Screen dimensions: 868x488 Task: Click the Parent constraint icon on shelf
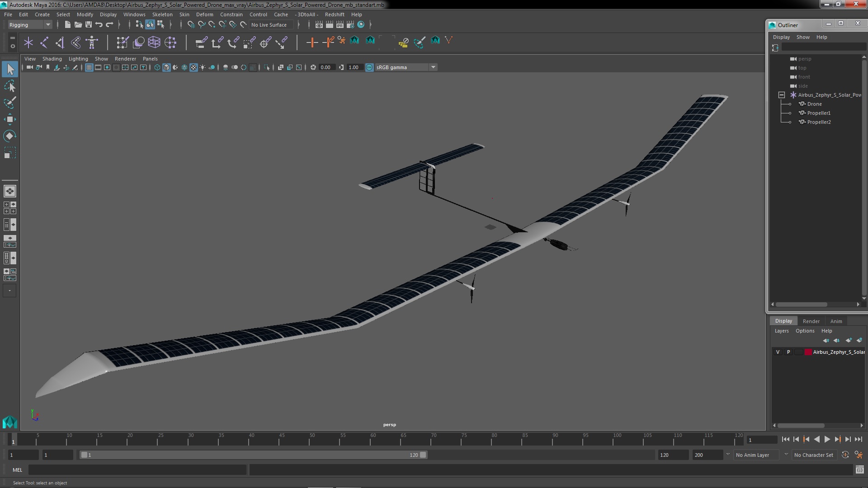(201, 42)
